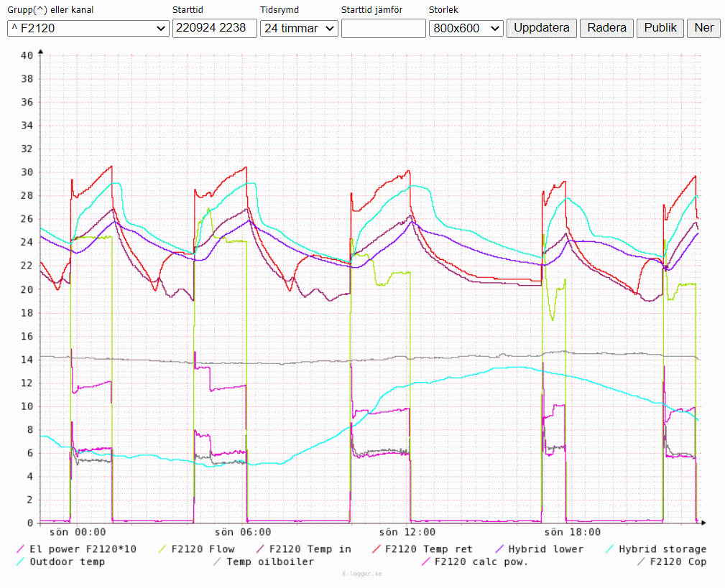The image size is (725, 588).
Task: Click the F2120 Cop legend entry
Action: [x=678, y=561]
